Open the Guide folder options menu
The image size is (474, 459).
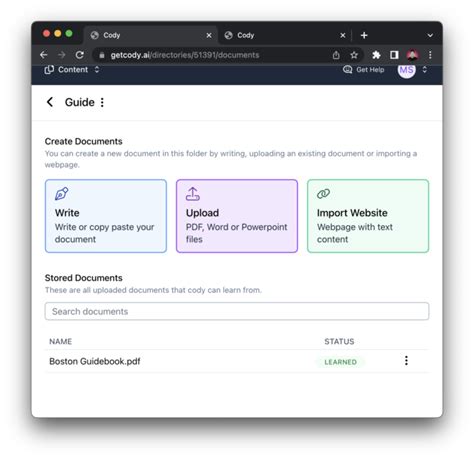102,102
